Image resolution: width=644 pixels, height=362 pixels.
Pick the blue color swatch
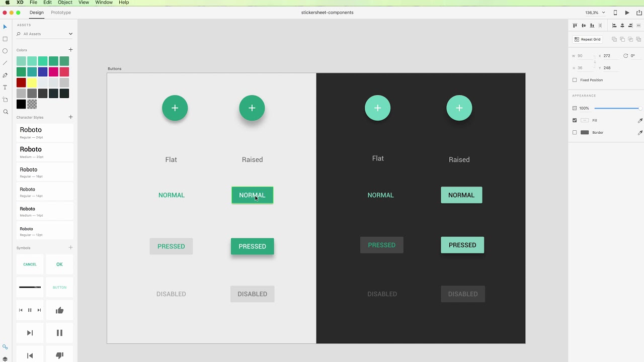click(x=43, y=72)
